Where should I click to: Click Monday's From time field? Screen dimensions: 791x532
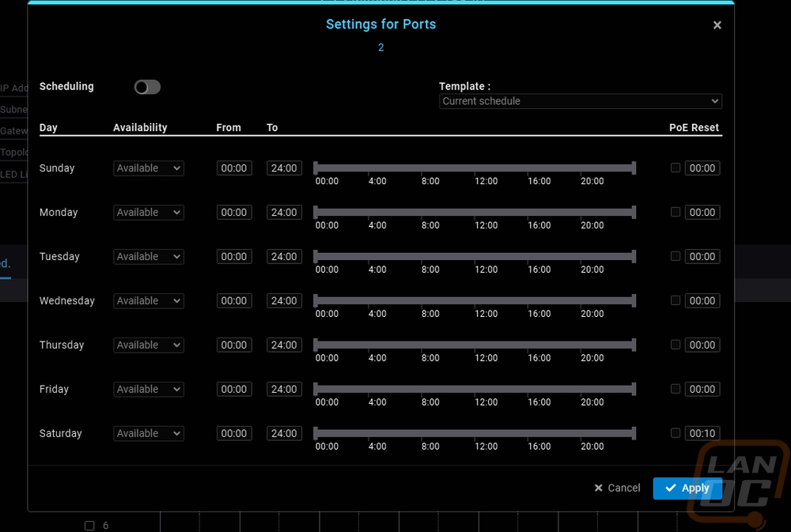click(234, 213)
